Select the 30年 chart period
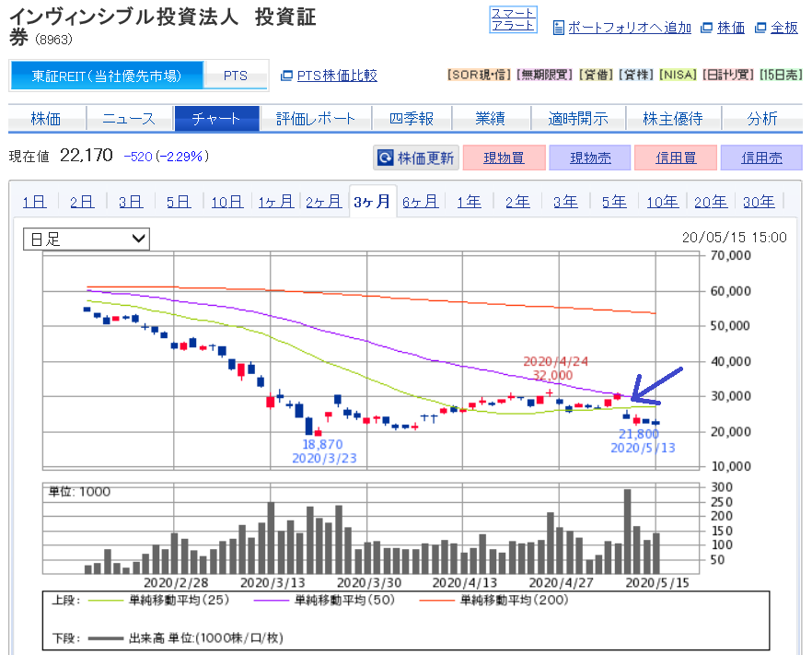This screenshot has height=655, width=812. pos(759,202)
